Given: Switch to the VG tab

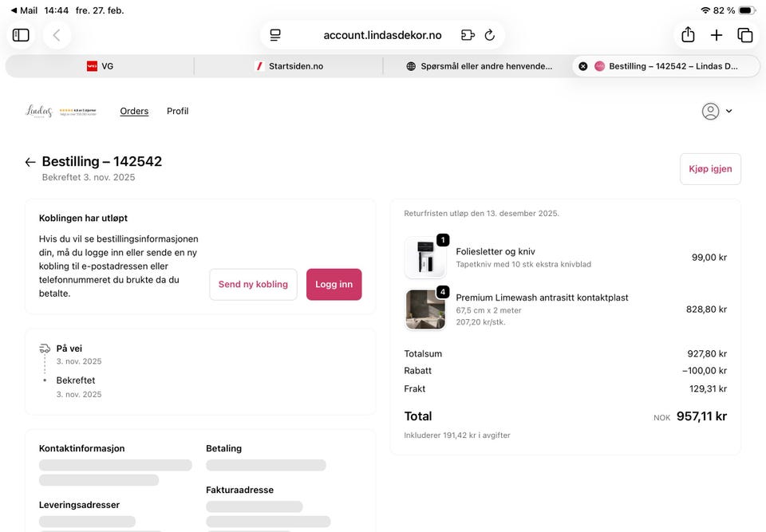Looking at the screenshot, I should (x=101, y=65).
